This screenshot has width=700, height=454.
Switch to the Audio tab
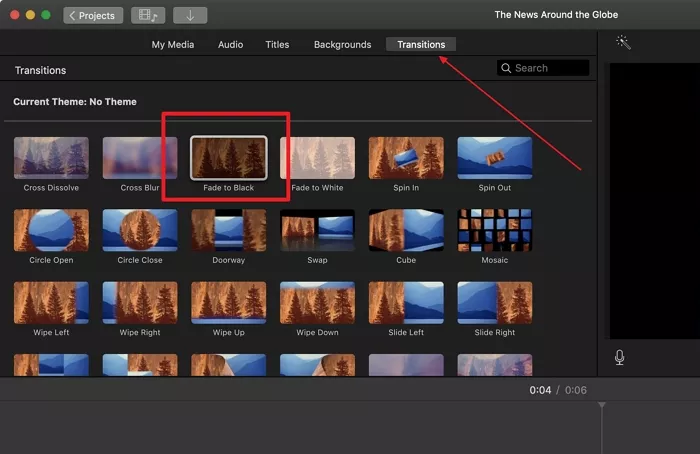click(x=230, y=45)
